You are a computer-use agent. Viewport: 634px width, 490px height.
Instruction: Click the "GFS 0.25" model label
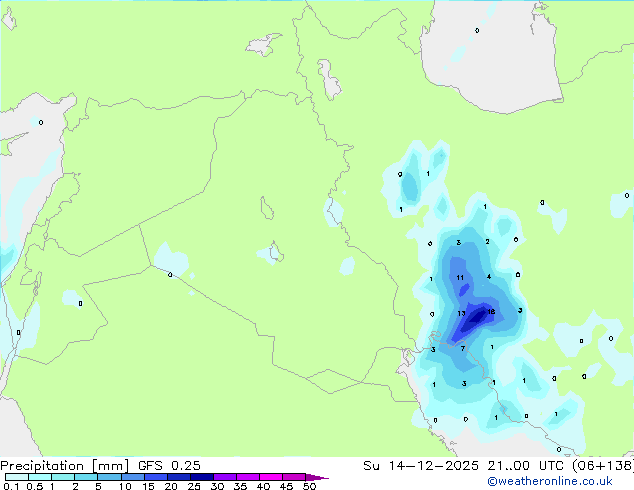tap(169, 466)
